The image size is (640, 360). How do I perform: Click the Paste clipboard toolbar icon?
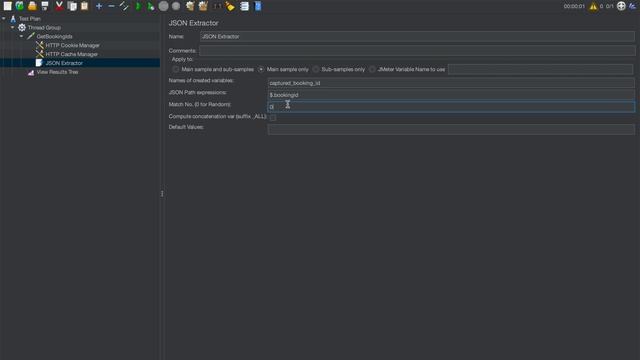84,6
